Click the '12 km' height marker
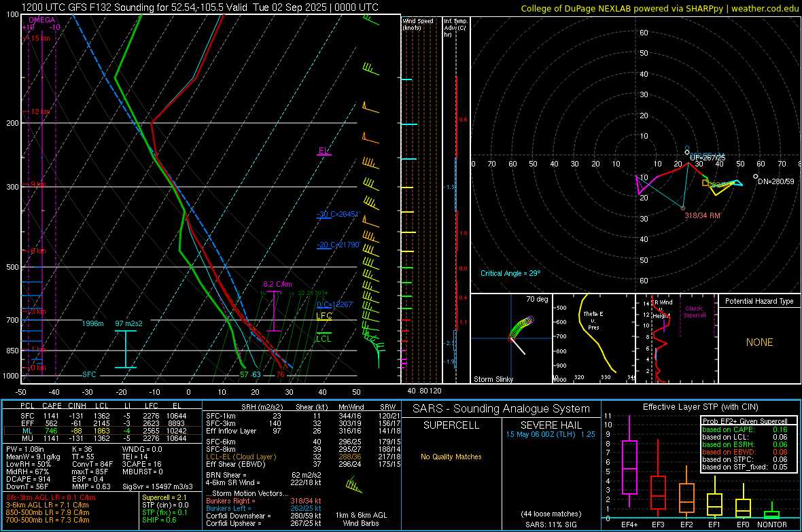 [40, 111]
